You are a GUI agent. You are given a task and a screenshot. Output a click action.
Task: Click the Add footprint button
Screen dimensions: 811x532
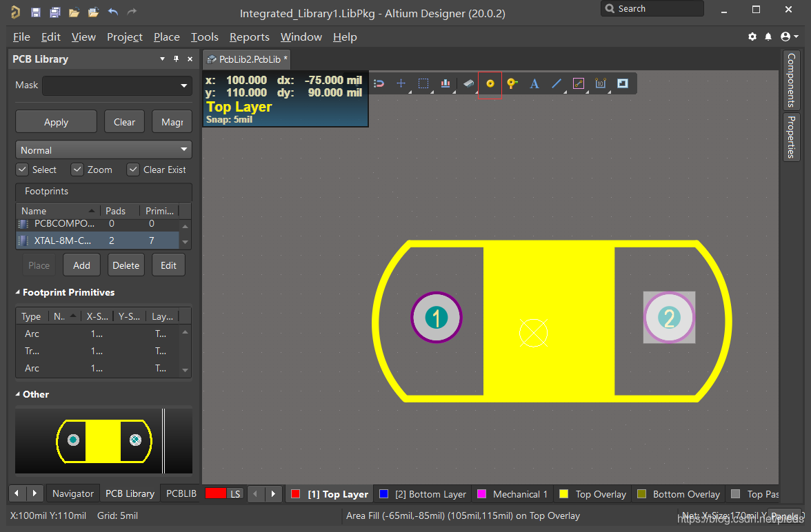click(x=81, y=265)
